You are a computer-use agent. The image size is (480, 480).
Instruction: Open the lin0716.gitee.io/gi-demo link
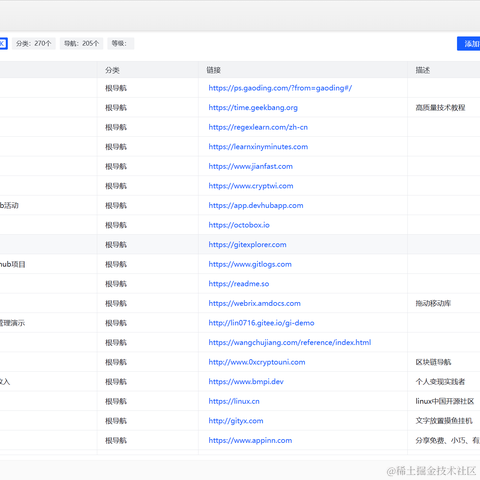(x=261, y=323)
